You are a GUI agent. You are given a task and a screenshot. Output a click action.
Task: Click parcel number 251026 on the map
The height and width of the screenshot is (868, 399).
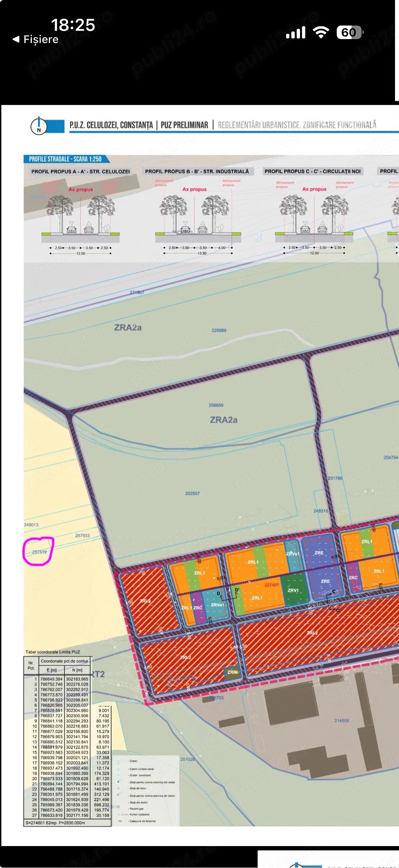click(188, 759)
